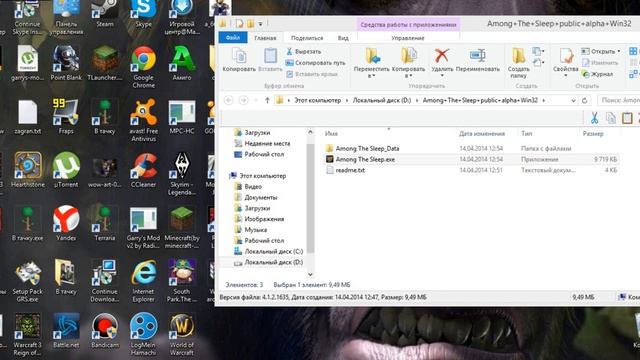
Task: Open the Steam desktop shortcut
Action: 104,14
